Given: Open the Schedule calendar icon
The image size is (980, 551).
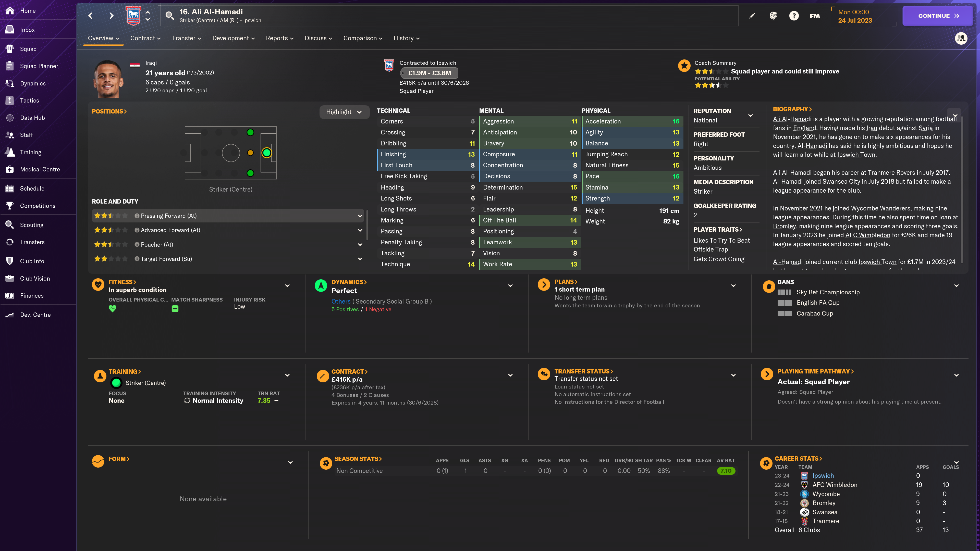Looking at the screenshot, I should click(x=10, y=188).
